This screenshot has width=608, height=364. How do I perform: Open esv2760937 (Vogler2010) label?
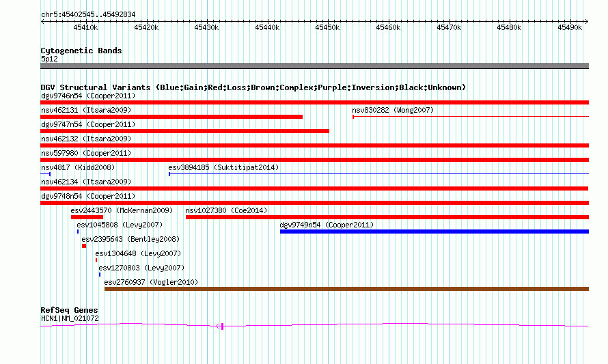(151, 282)
